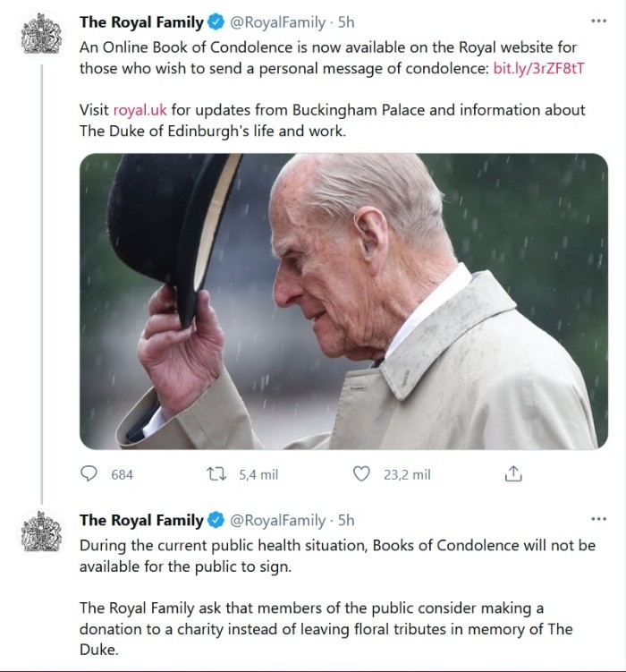Like the first Royal Family tweet

(361, 474)
